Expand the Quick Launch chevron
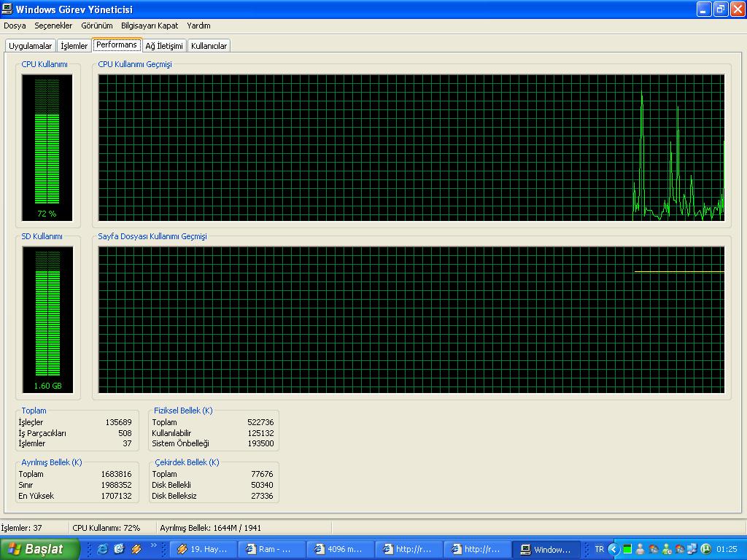The width and height of the screenshot is (747, 560). pyautogui.click(x=153, y=545)
